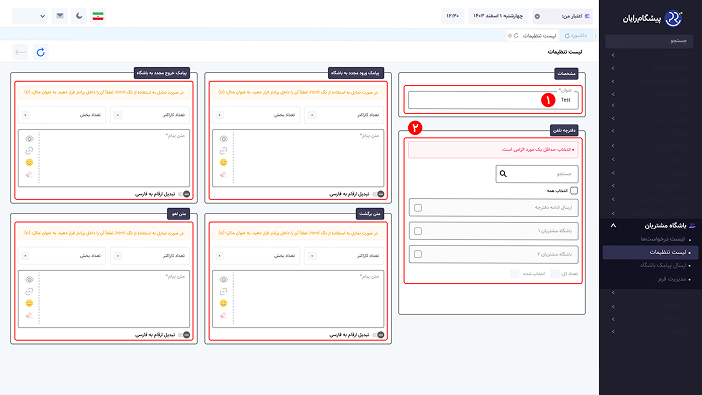Open مدیریت فرم in the sidebar
Viewport: 702px width, 395px height.
(672, 279)
